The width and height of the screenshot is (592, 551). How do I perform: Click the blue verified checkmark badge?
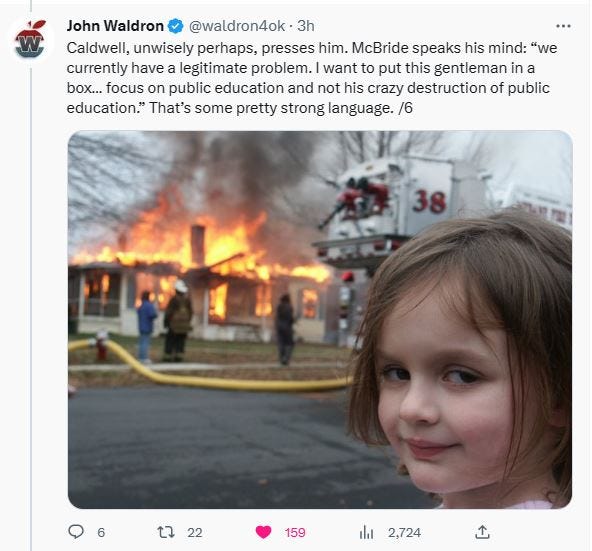point(176,26)
